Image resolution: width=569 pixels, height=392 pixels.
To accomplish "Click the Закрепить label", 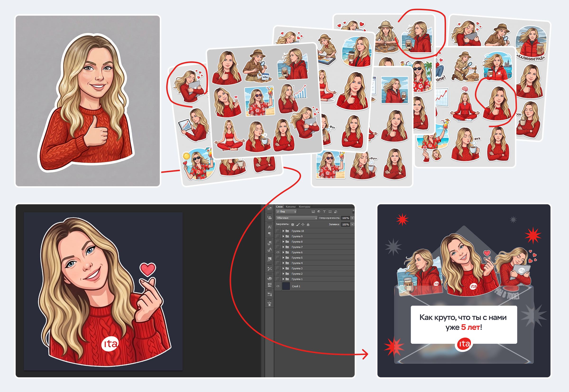I will click(x=282, y=224).
